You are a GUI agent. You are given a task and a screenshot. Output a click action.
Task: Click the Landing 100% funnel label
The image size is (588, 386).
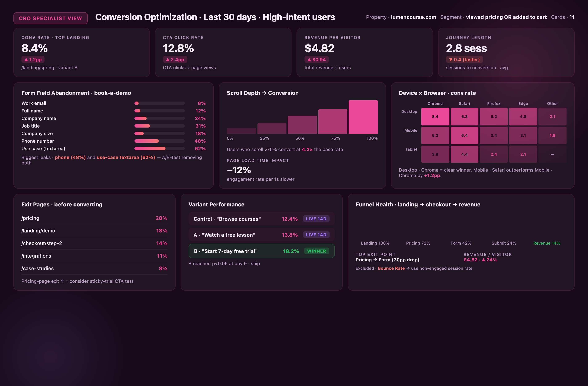[x=375, y=243]
